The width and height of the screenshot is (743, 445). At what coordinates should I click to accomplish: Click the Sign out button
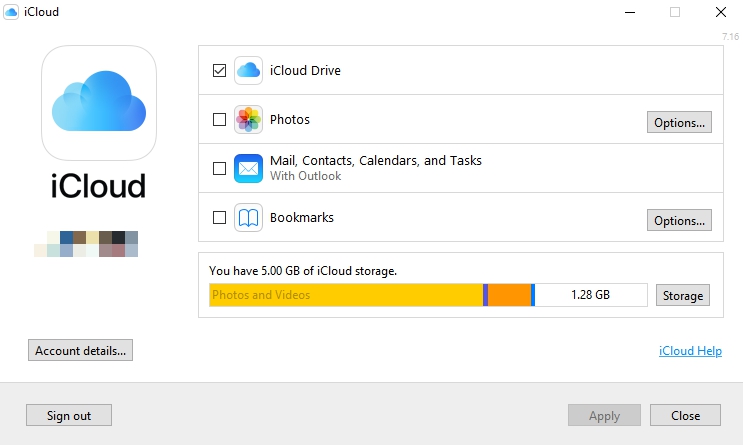click(68, 415)
